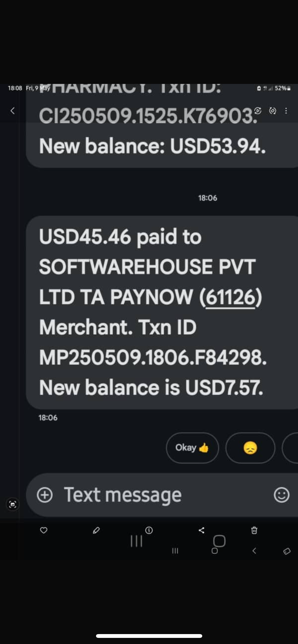Image resolution: width=298 pixels, height=644 pixels.
Task: Open the emoji picker smiley icon
Action: [281, 495]
